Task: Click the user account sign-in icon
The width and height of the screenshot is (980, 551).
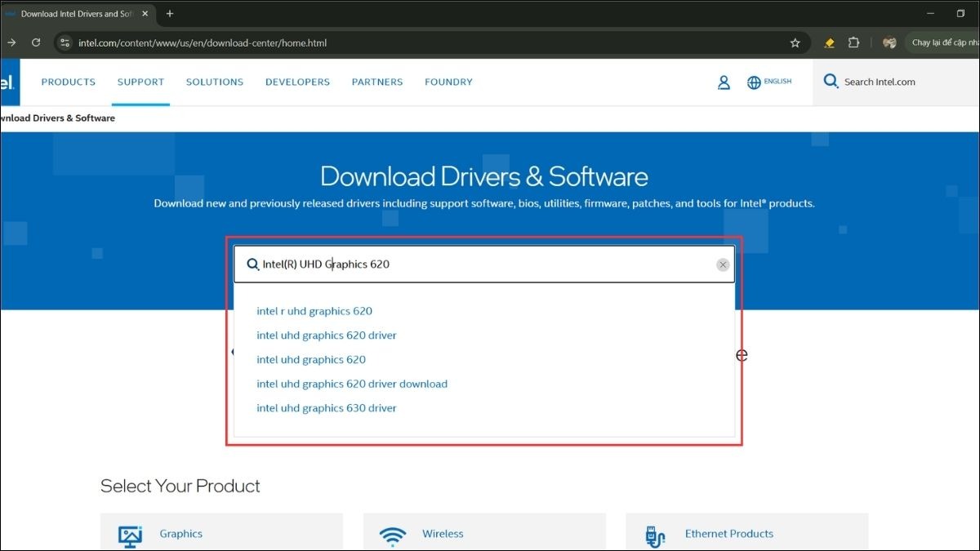Action: [724, 82]
